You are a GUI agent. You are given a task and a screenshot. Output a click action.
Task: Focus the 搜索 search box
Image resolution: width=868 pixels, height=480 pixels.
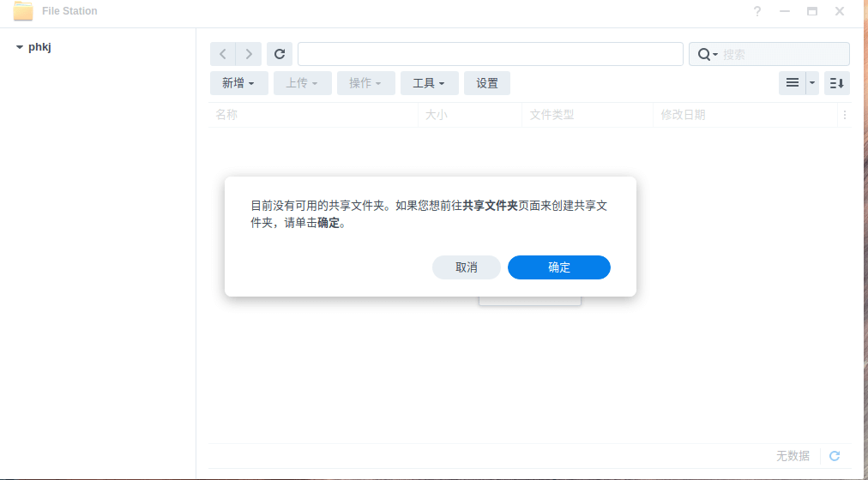pyautogui.click(x=782, y=54)
